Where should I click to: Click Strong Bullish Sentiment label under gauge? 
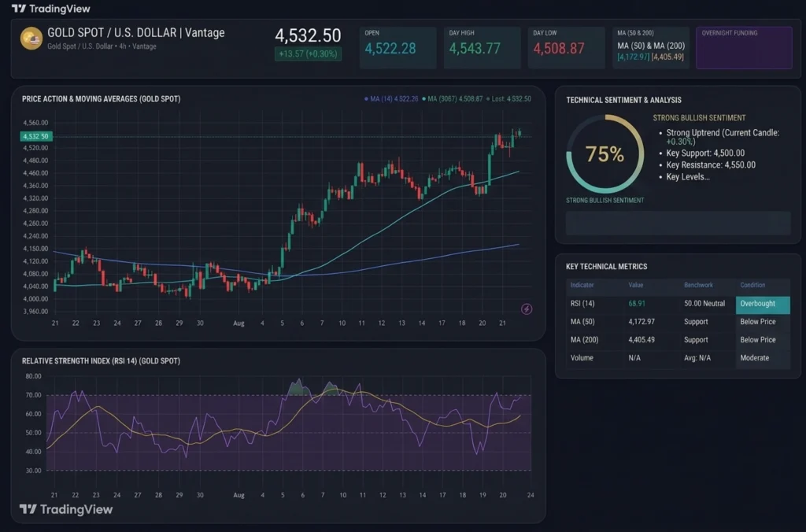click(x=605, y=201)
